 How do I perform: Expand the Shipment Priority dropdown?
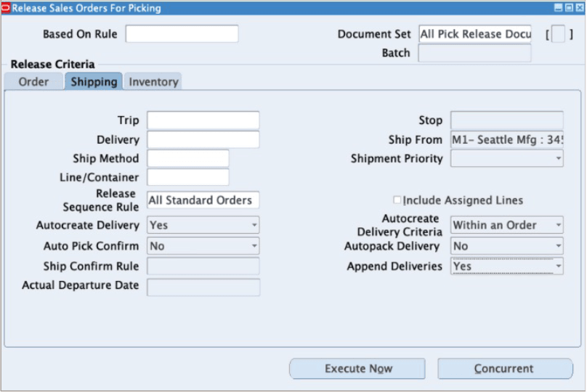[x=507, y=158]
